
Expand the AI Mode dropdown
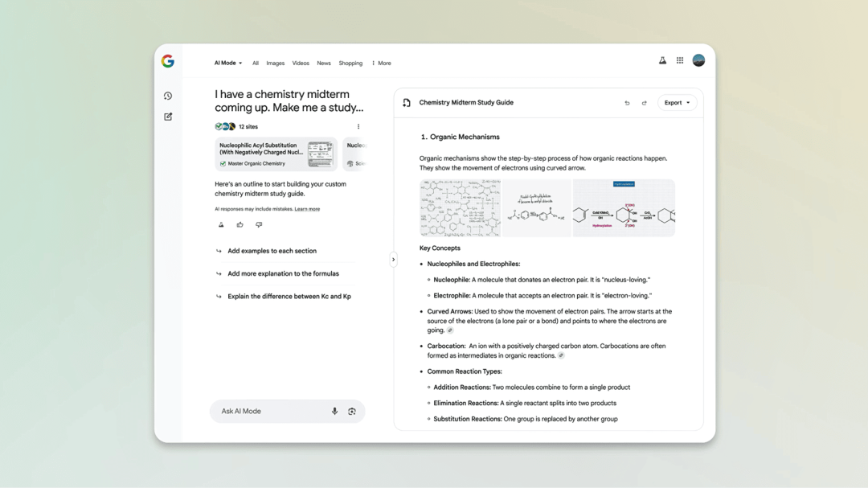pos(228,64)
